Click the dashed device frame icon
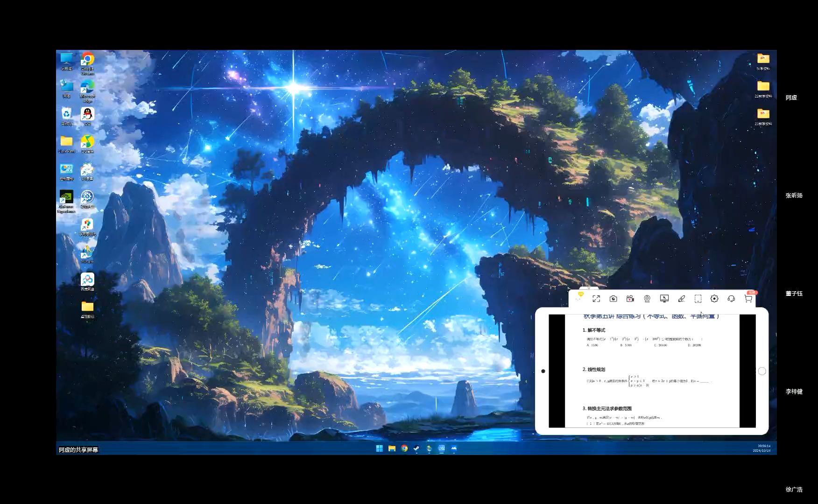Image resolution: width=818 pixels, height=504 pixels. (x=698, y=299)
